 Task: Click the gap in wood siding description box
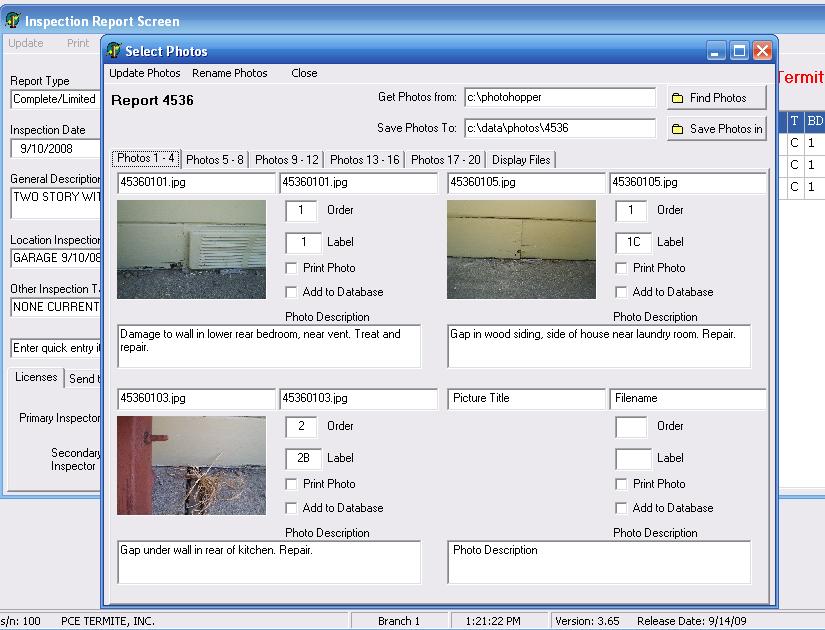[x=598, y=346]
